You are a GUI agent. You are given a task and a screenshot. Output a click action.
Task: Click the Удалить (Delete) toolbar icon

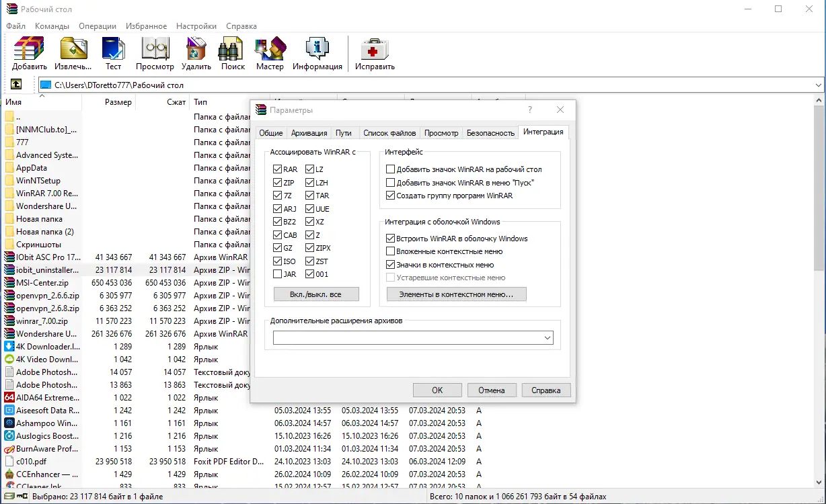(x=196, y=49)
